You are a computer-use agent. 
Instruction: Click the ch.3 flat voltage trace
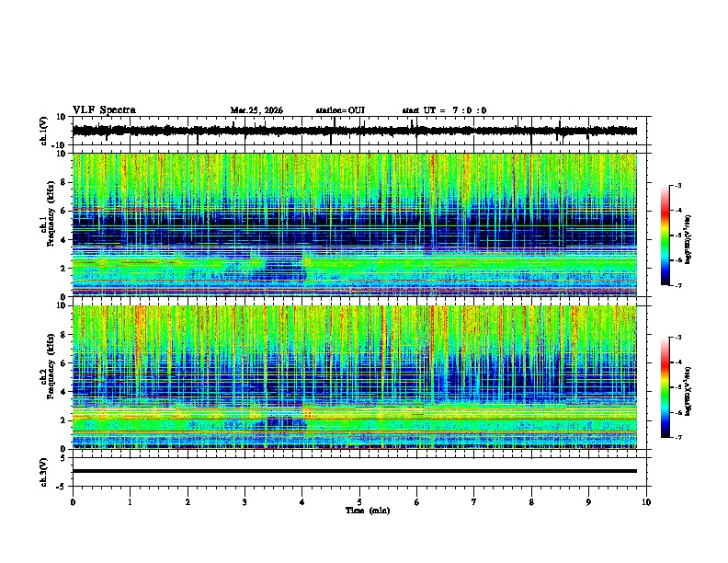tap(355, 471)
